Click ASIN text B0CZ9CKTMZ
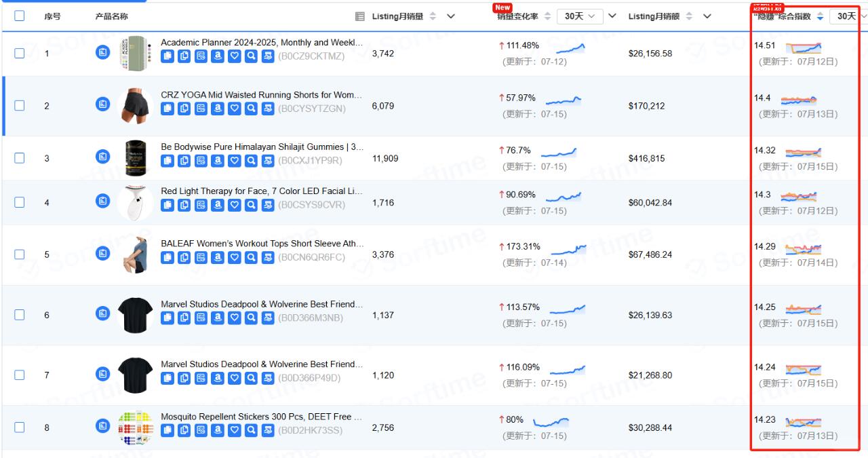868x458 pixels. pyautogui.click(x=311, y=56)
